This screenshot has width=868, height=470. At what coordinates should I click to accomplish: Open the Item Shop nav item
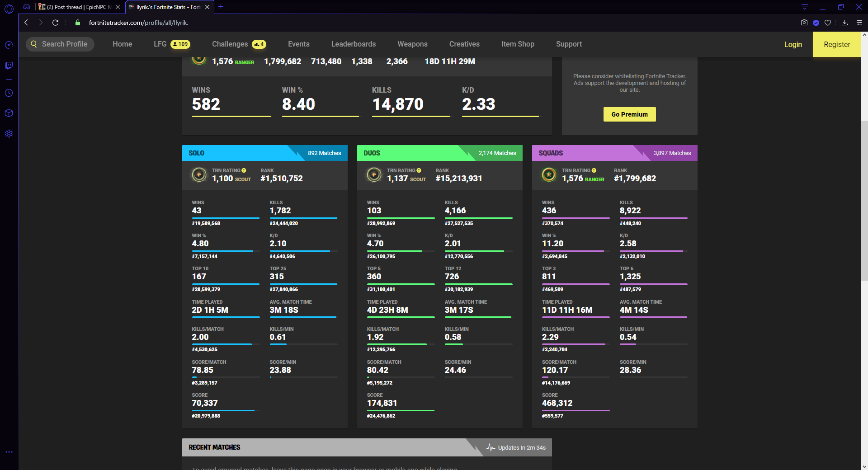[x=518, y=44]
